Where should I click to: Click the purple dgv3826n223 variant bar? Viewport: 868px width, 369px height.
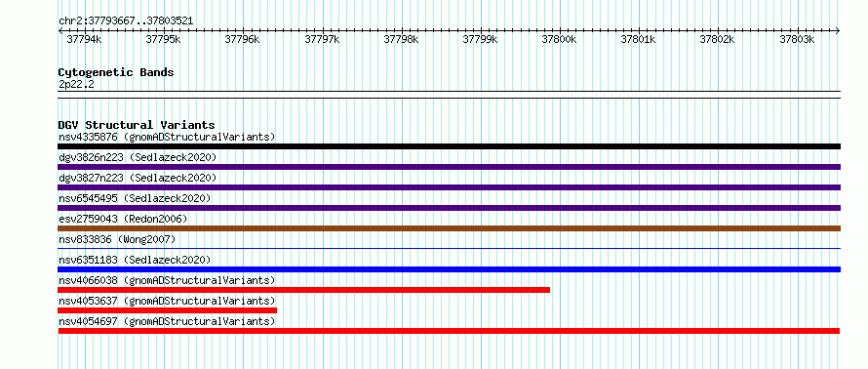click(450, 167)
